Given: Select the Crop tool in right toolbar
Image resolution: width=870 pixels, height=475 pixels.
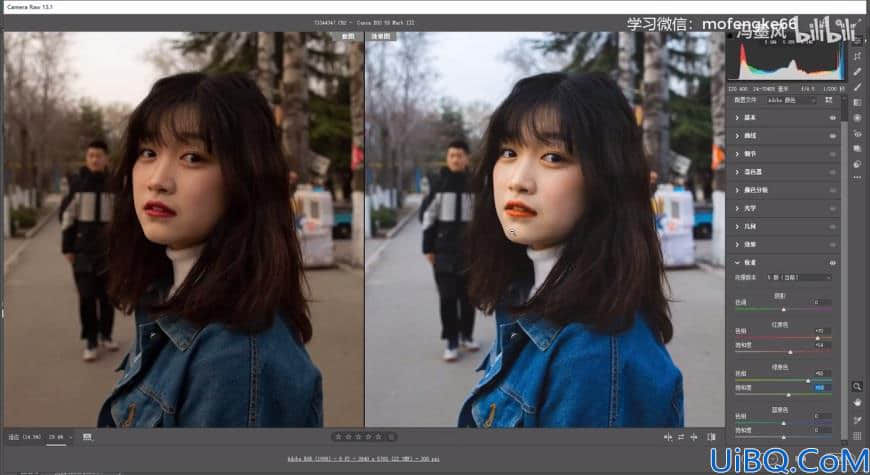Looking at the screenshot, I should pos(858,56).
